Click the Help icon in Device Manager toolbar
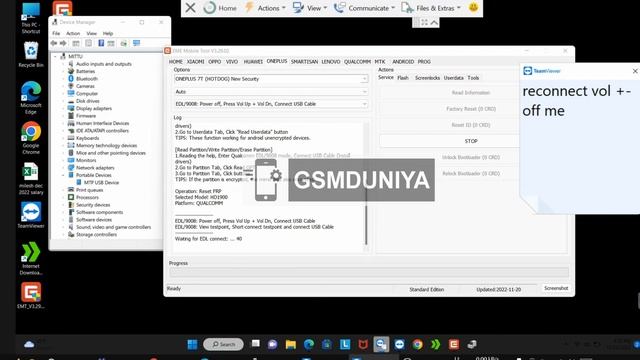640x360 pixels. 101,43
